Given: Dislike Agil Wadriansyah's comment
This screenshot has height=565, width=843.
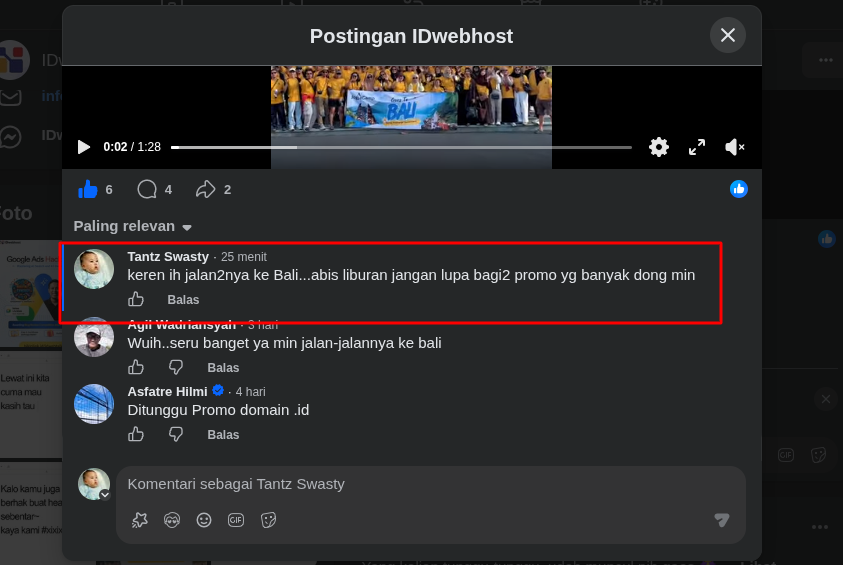Looking at the screenshot, I should 176,367.
